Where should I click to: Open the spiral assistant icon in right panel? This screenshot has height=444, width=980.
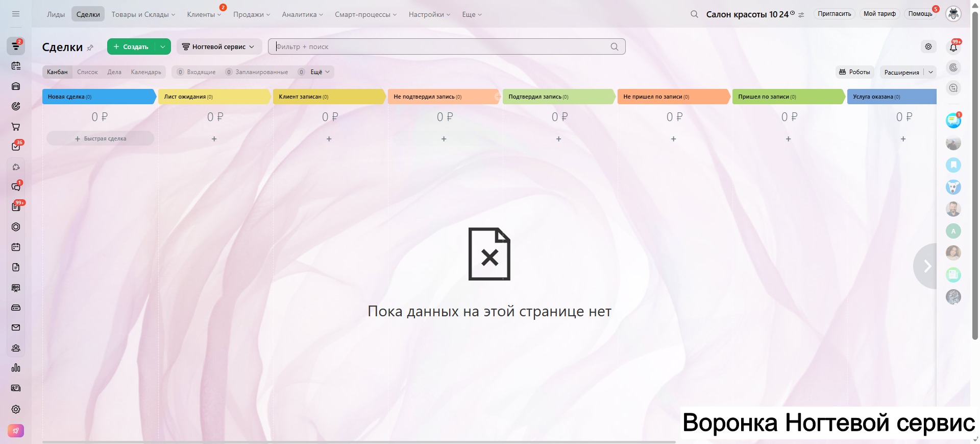(953, 67)
